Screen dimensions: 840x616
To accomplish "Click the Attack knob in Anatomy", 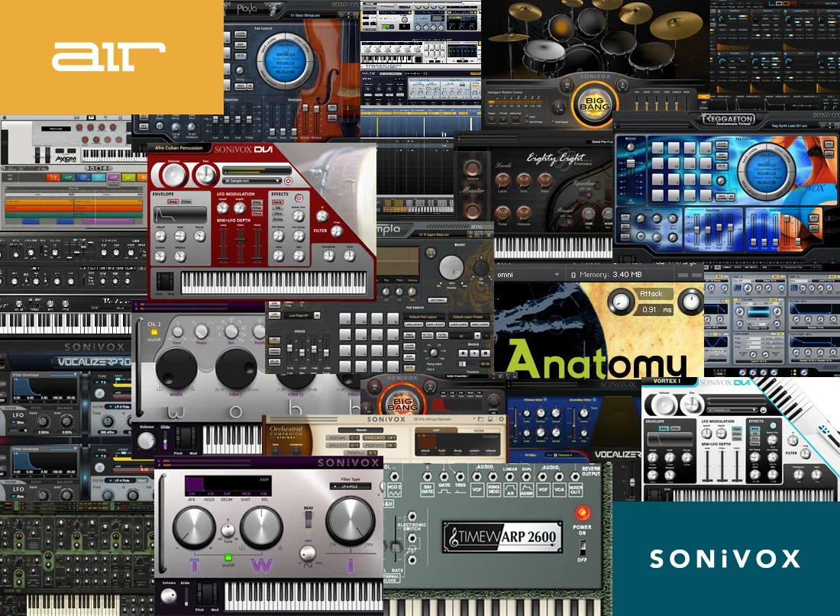I will coord(620,302).
